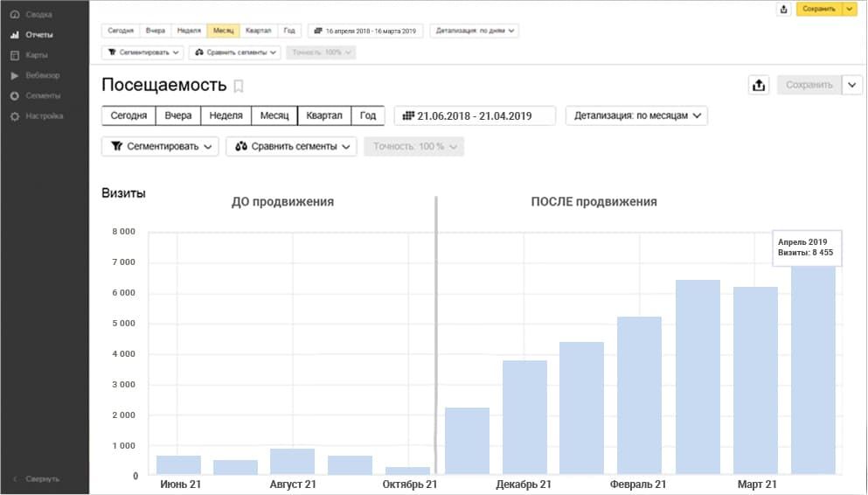Viewport: 868px width, 495px height.
Task: Click the Апрель 2019 tooltip box
Action: pos(807,247)
